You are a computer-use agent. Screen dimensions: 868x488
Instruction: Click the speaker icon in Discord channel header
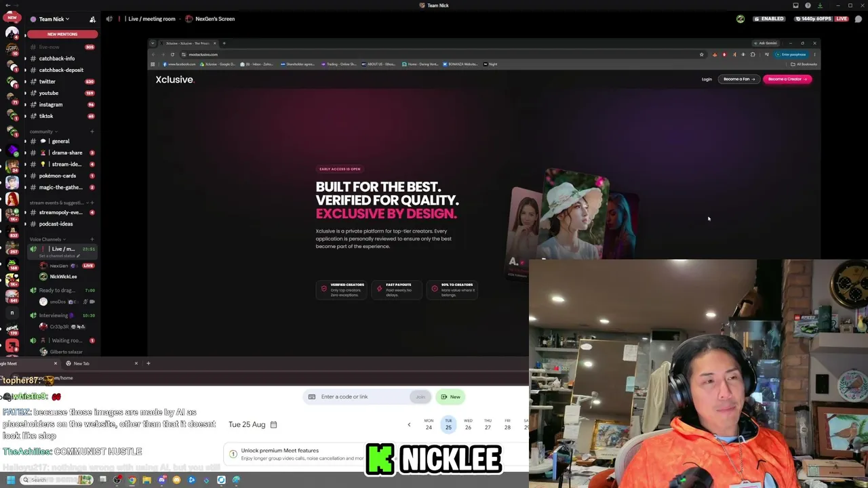[109, 19]
